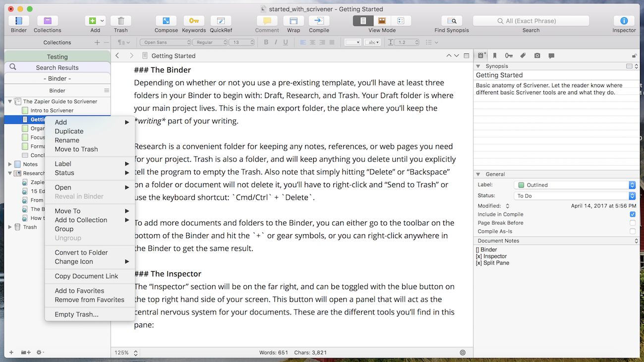Click the QuickRef toolbar icon
Screen dimensions: 644x362
[x=221, y=21]
